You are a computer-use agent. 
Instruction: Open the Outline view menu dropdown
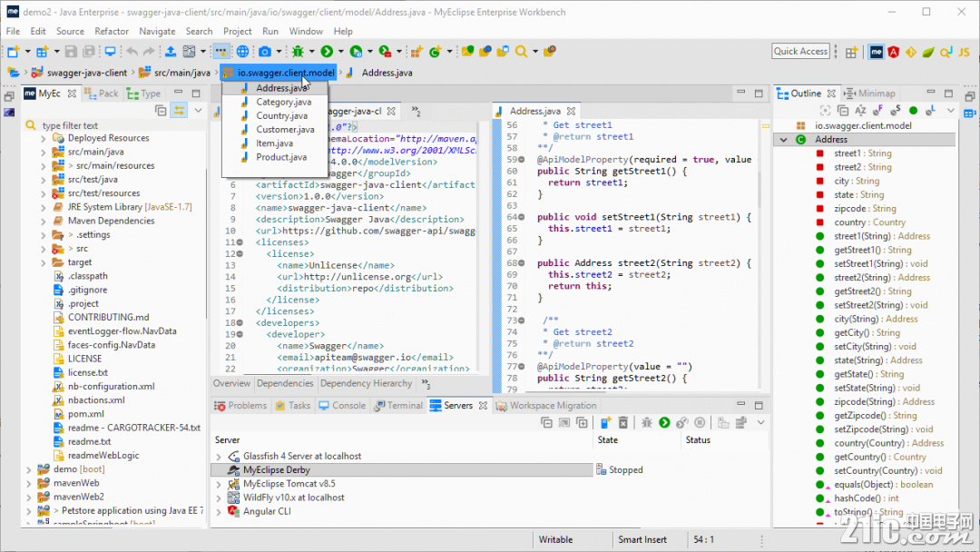[951, 111]
